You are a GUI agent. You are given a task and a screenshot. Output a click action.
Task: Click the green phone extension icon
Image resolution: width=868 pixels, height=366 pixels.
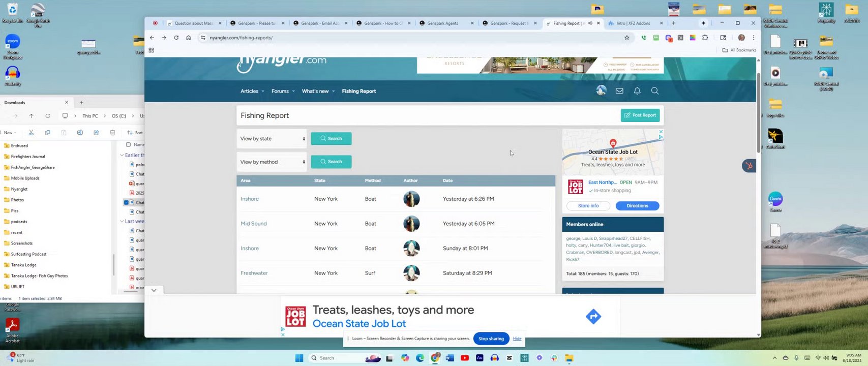point(644,38)
